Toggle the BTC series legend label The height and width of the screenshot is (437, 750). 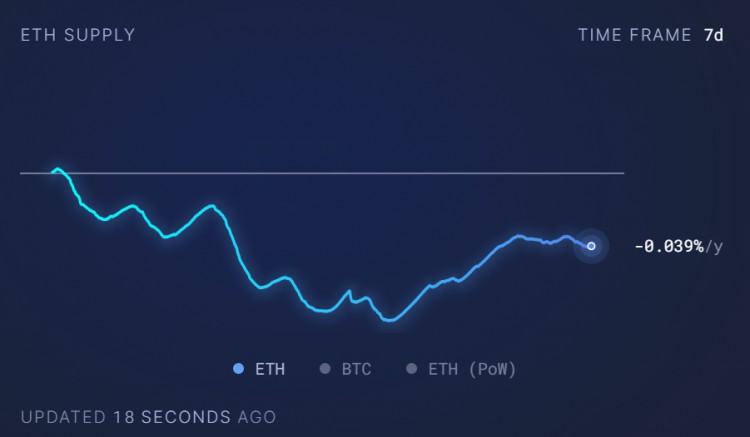[x=356, y=369]
